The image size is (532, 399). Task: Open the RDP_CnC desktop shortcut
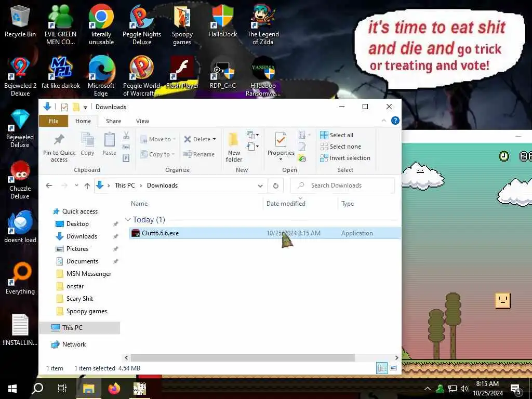click(222, 73)
